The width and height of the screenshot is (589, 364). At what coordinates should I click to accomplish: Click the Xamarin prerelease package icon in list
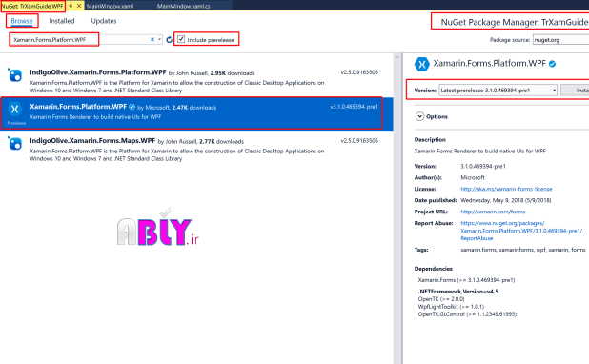[x=14, y=109]
